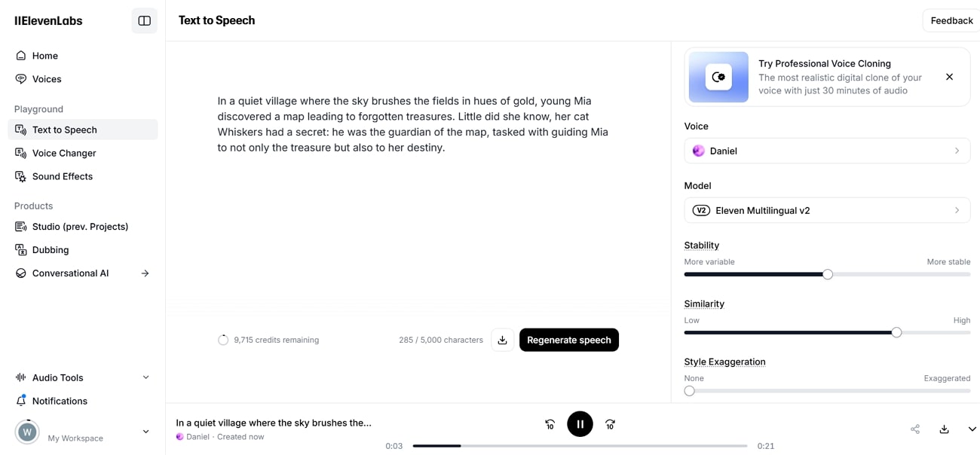
Task: Expand the My Workspace menu
Action: pyautogui.click(x=145, y=432)
